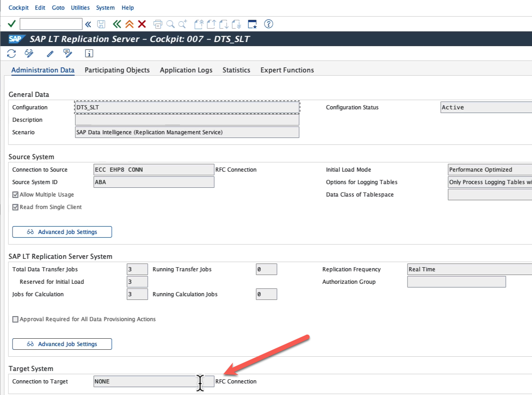Open the Options for Logging Tables dropdown

click(x=489, y=182)
